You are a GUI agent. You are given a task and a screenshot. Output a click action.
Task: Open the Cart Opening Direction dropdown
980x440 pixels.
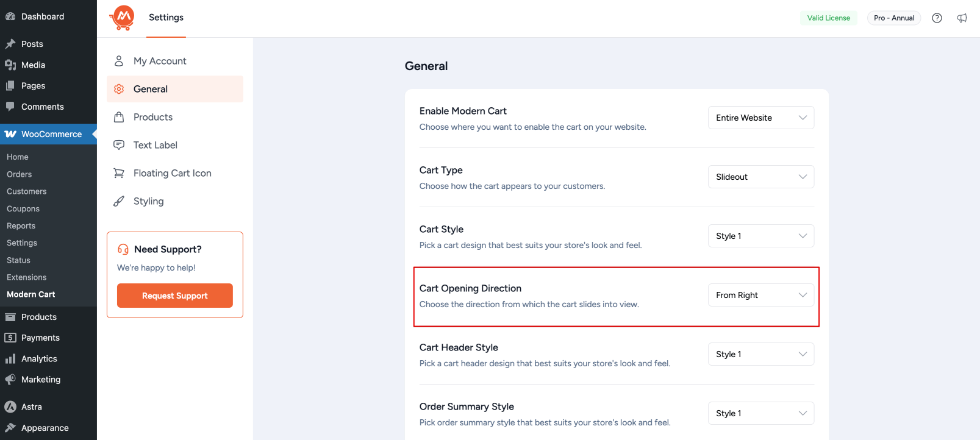760,295
